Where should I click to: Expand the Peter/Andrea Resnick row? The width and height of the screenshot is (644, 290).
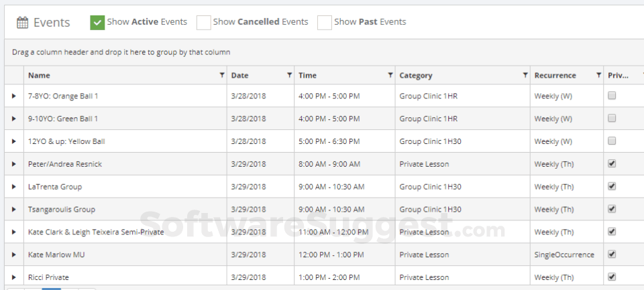click(x=13, y=164)
